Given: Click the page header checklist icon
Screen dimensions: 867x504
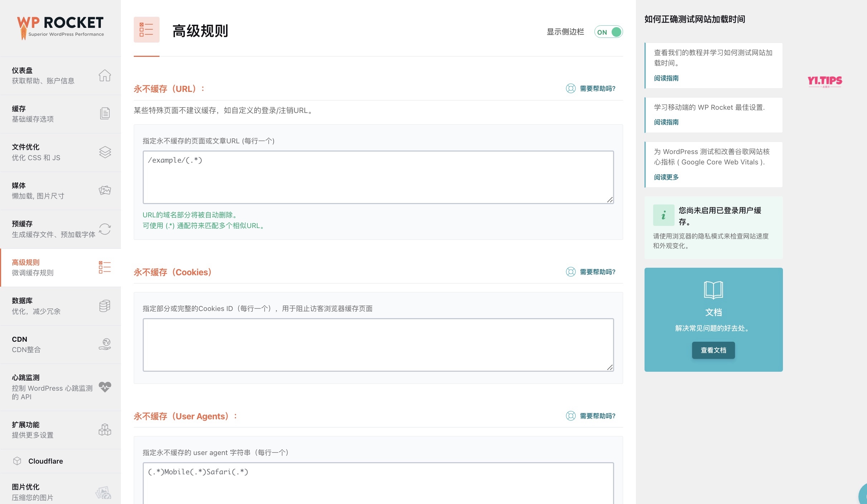Looking at the screenshot, I should pos(147,30).
